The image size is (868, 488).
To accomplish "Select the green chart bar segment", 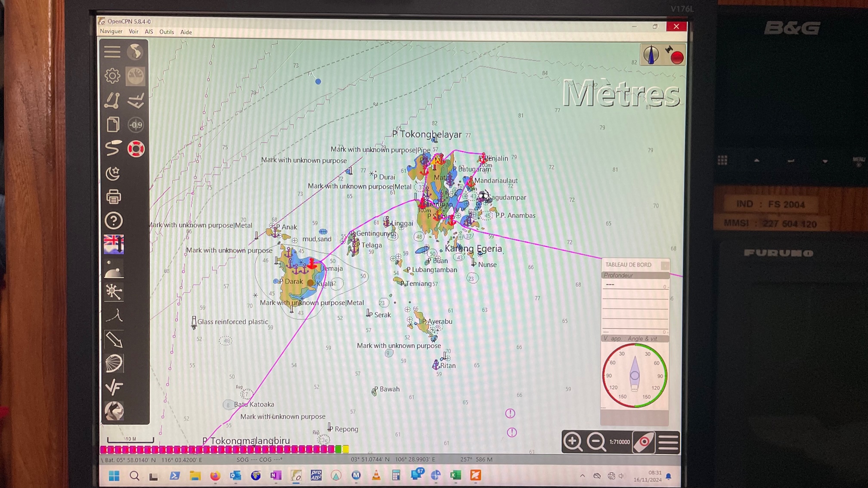I will [338, 449].
